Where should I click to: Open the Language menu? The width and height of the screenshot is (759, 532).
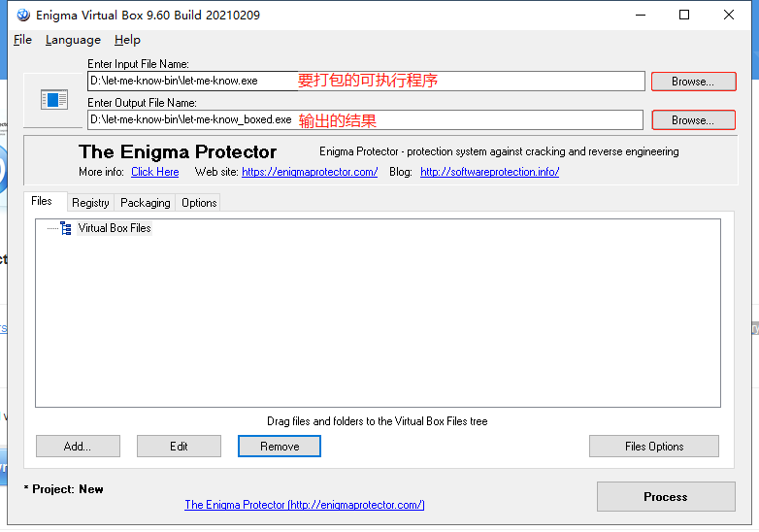pos(73,40)
